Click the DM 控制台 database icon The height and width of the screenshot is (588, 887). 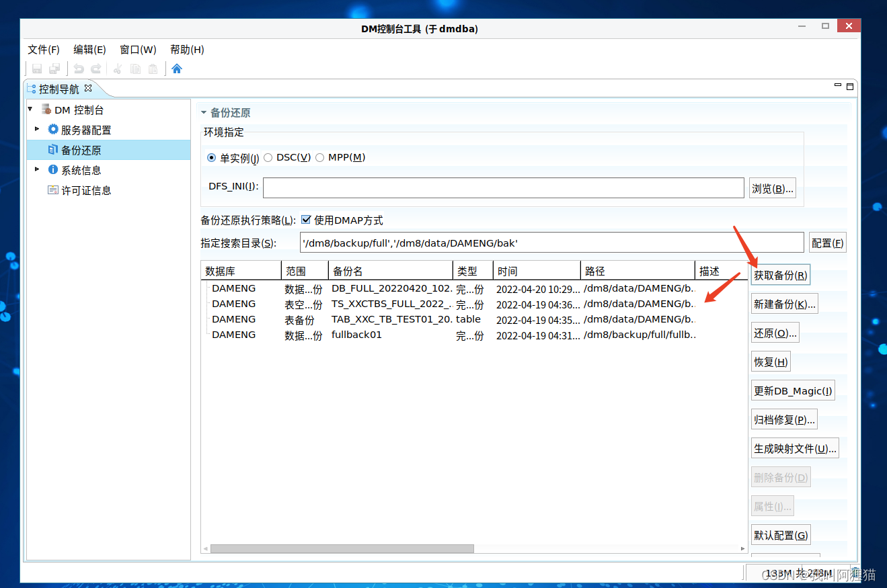click(46, 110)
